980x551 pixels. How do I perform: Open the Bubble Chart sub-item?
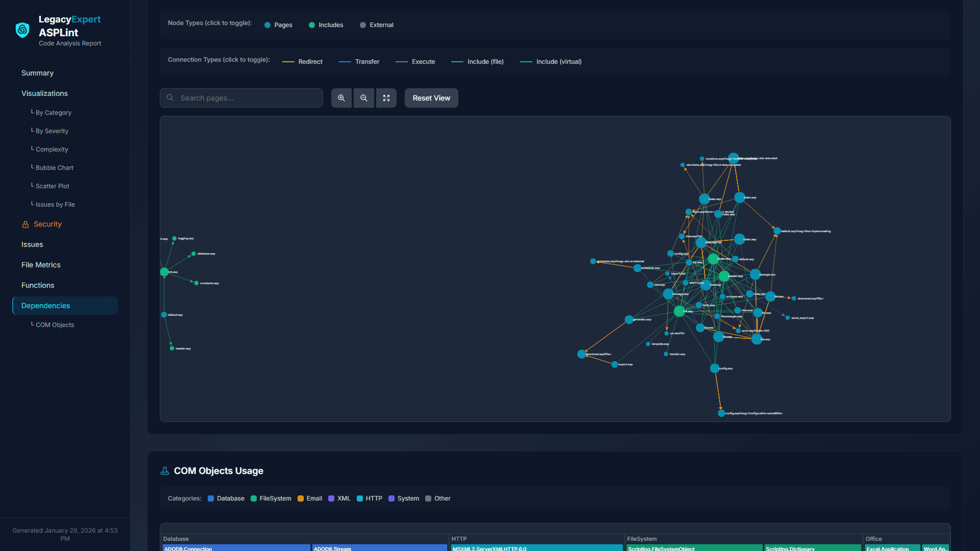point(54,168)
